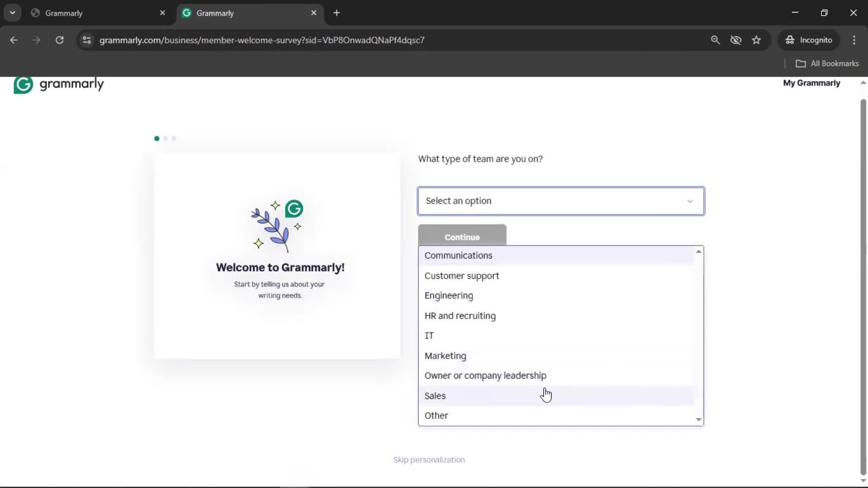This screenshot has height=488, width=868.
Task: Switch to the first Grammarly tab
Action: (90, 13)
